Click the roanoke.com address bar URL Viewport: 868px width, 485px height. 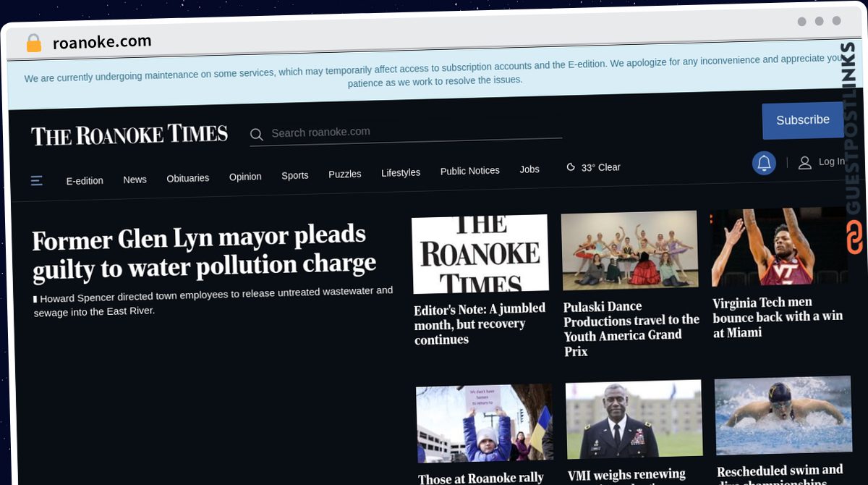point(102,42)
